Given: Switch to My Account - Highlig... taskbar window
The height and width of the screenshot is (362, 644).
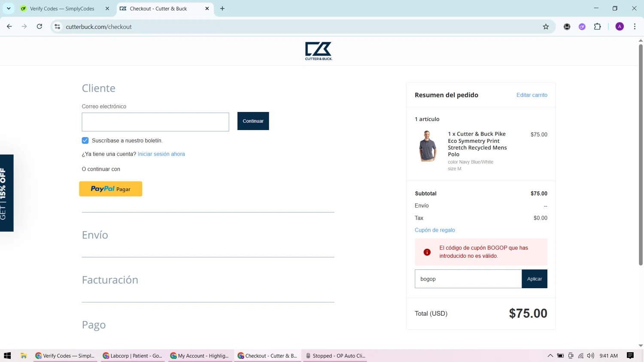Looking at the screenshot, I should tap(200, 356).
